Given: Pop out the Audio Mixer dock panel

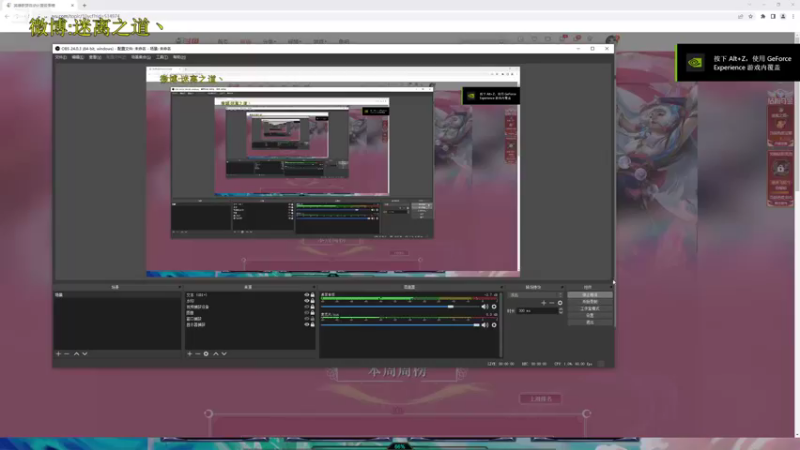Looking at the screenshot, I should [x=501, y=287].
